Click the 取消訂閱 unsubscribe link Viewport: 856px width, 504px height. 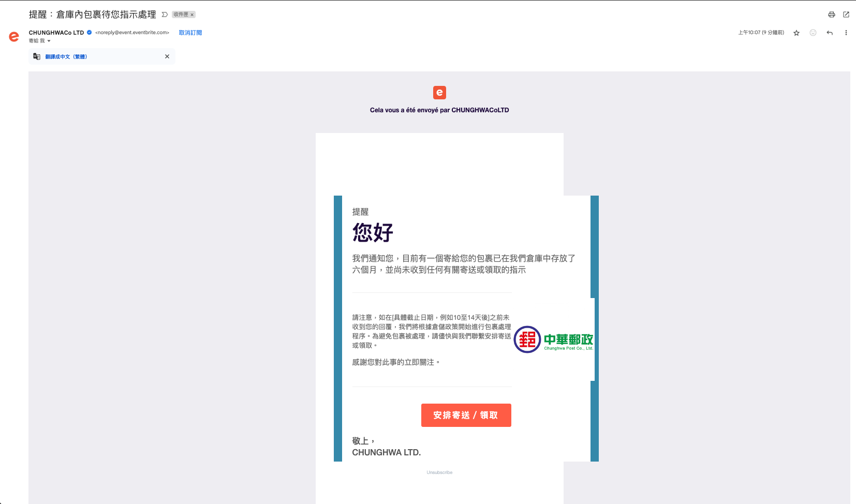[190, 33]
